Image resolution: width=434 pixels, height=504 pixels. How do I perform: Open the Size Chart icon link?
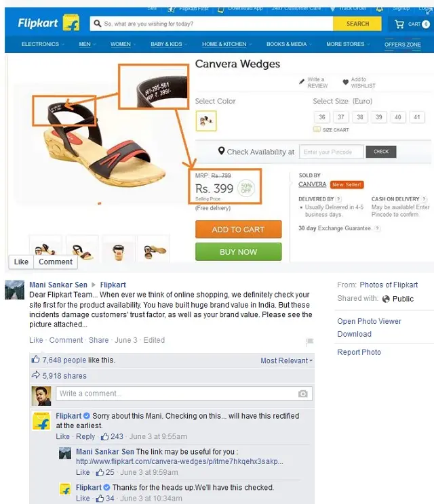click(317, 129)
